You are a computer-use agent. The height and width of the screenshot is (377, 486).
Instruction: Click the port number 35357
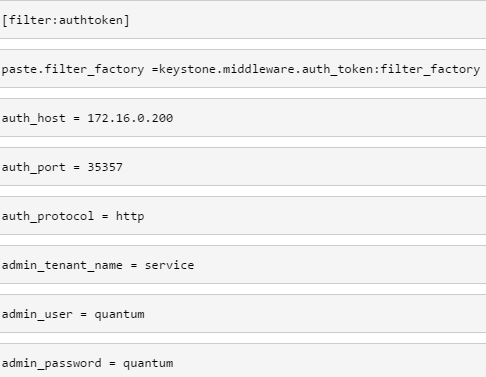105,167
